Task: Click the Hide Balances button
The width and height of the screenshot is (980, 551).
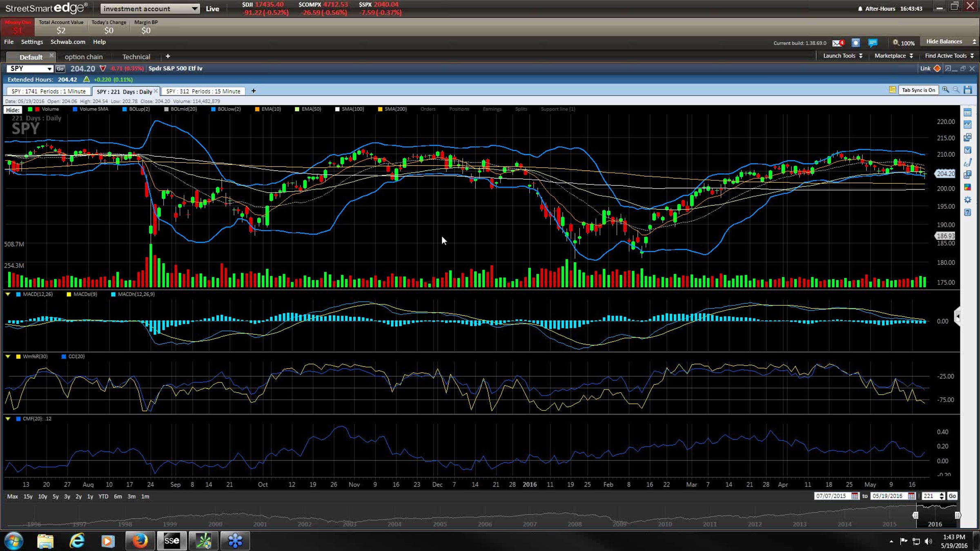Action: point(944,42)
